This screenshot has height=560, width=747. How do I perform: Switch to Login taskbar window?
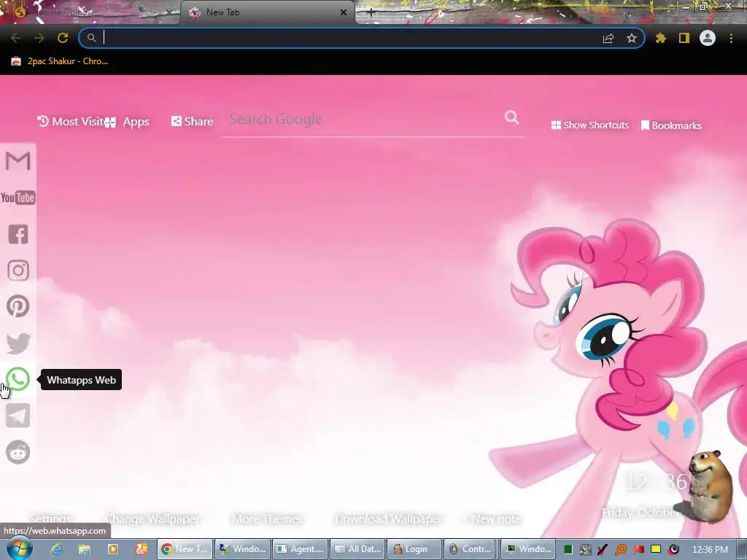(414, 549)
